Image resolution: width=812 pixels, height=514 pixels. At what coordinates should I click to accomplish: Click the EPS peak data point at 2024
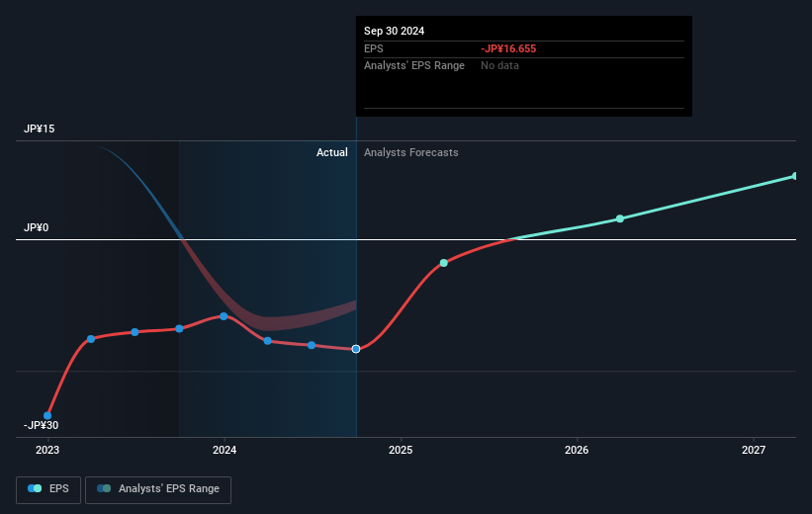click(x=224, y=316)
